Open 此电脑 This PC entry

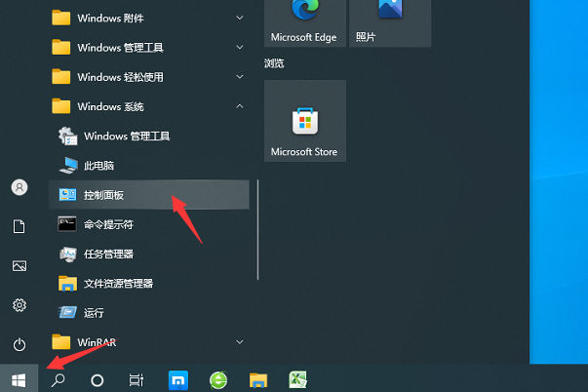pos(149,166)
